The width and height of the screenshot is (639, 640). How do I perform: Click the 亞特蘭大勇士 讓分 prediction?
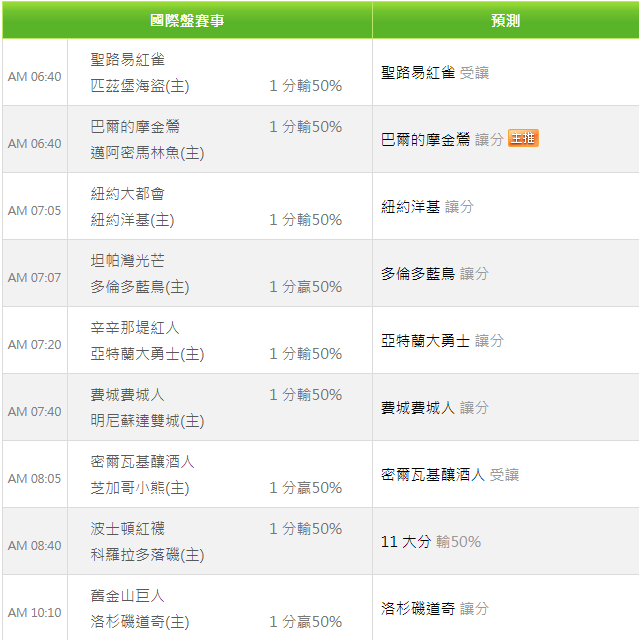pyautogui.click(x=442, y=340)
